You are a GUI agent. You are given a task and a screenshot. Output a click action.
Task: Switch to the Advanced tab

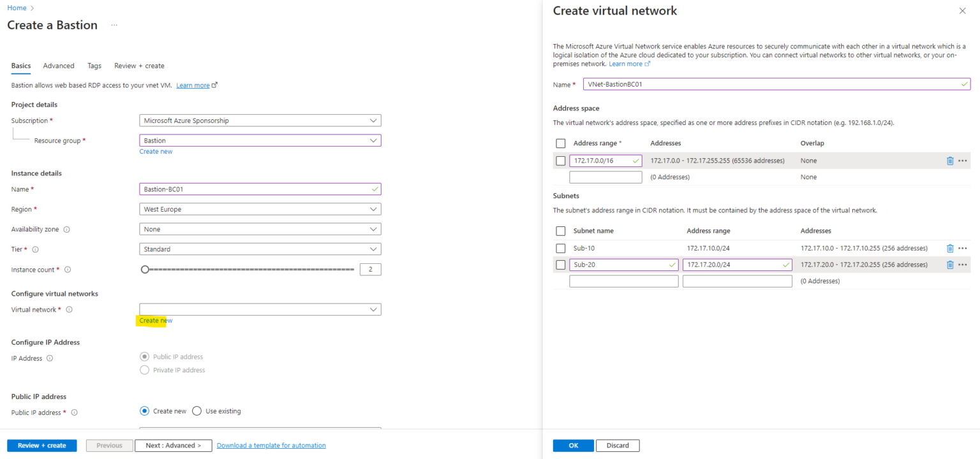tap(59, 65)
